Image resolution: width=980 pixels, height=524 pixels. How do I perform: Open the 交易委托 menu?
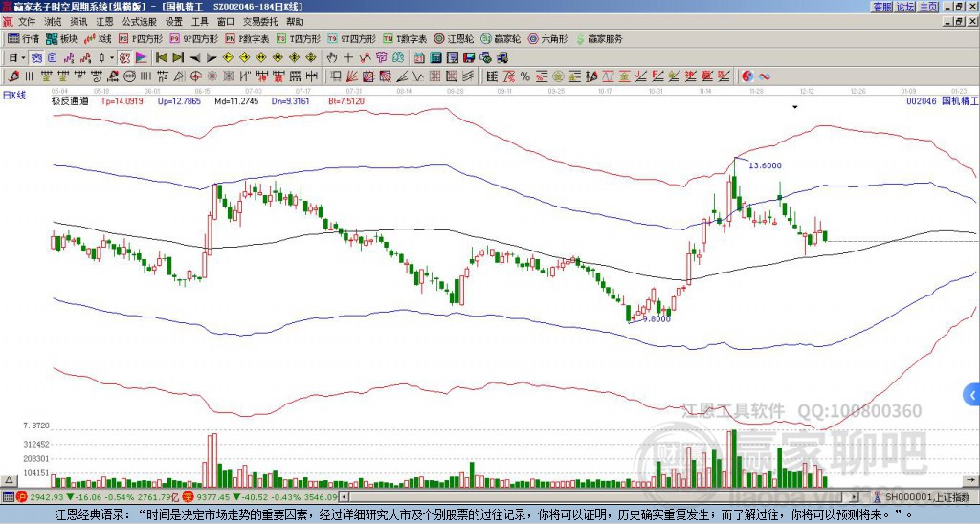(259, 22)
